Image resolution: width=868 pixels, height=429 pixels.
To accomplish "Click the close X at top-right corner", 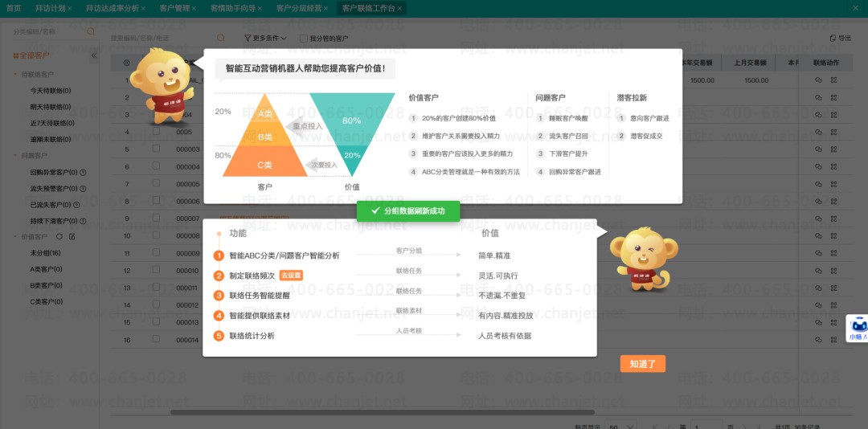I will pos(854,8).
